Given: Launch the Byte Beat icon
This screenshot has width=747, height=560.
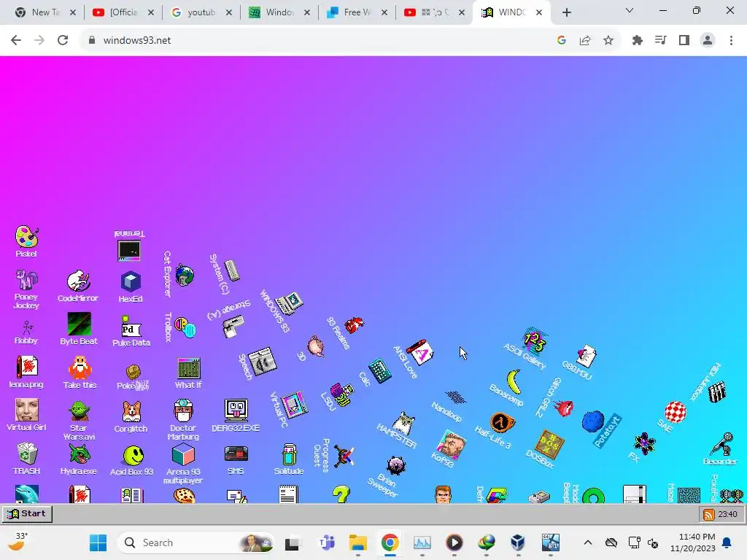Looking at the screenshot, I should [79, 324].
